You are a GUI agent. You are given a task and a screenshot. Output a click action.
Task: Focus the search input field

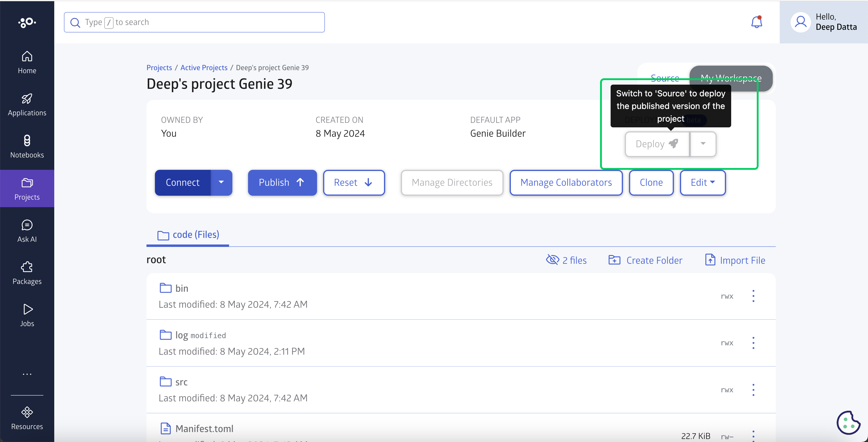click(x=194, y=22)
